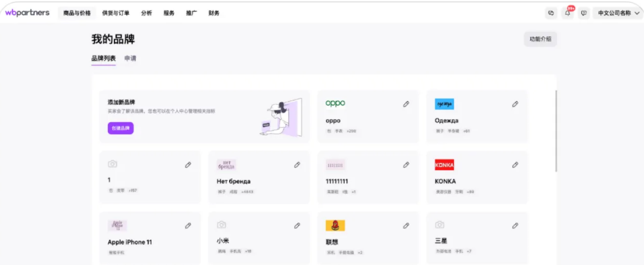Select the 品牌列表 tab
The height and width of the screenshot is (265, 644).
103,58
